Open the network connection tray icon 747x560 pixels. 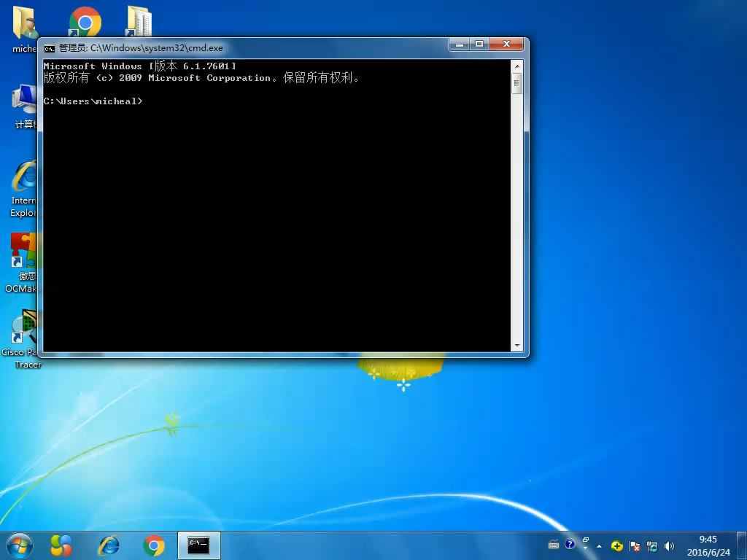pyautogui.click(x=652, y=546)
